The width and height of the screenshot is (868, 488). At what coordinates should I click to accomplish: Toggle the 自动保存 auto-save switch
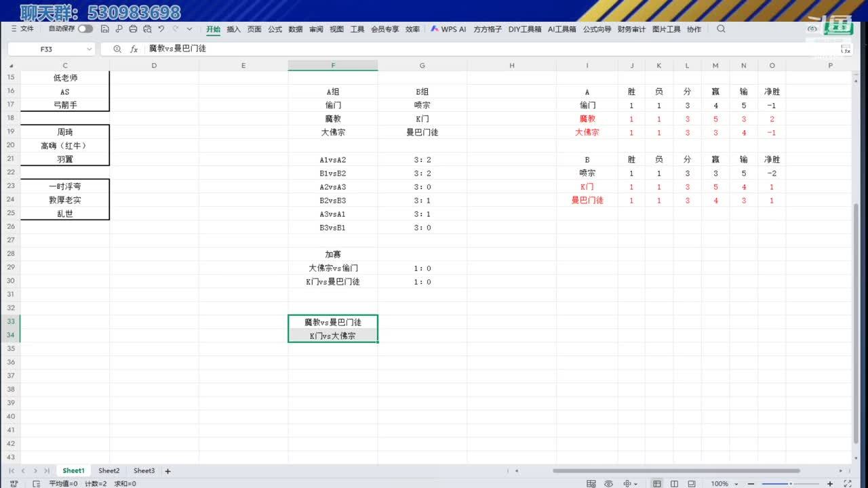pyautogui.click(x=85, y=29)
